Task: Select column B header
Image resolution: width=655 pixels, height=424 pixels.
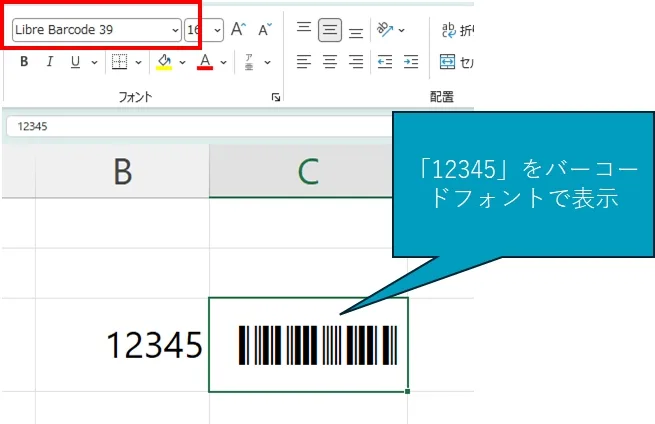Action: [x=122, y=171]
